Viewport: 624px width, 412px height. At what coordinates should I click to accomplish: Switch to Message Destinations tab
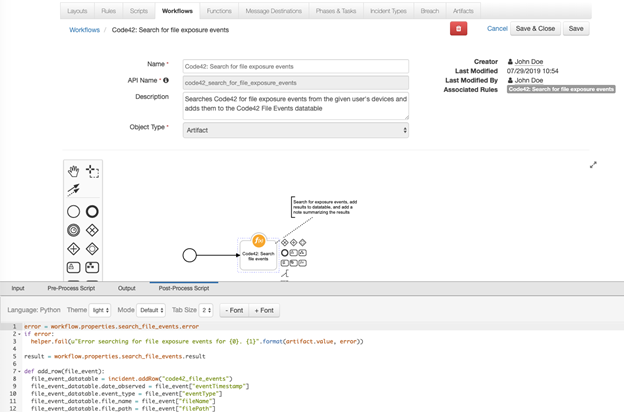tap(274, 11)
